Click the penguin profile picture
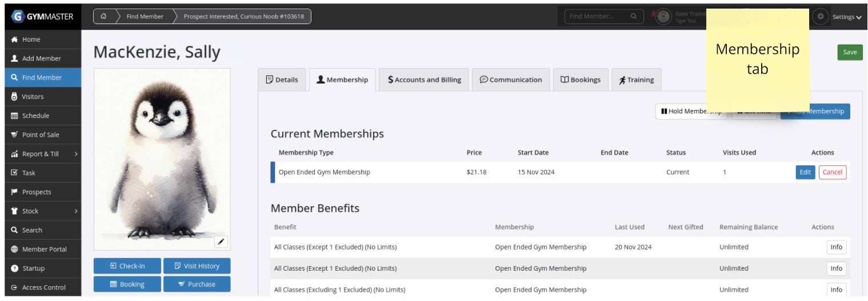 162,155
